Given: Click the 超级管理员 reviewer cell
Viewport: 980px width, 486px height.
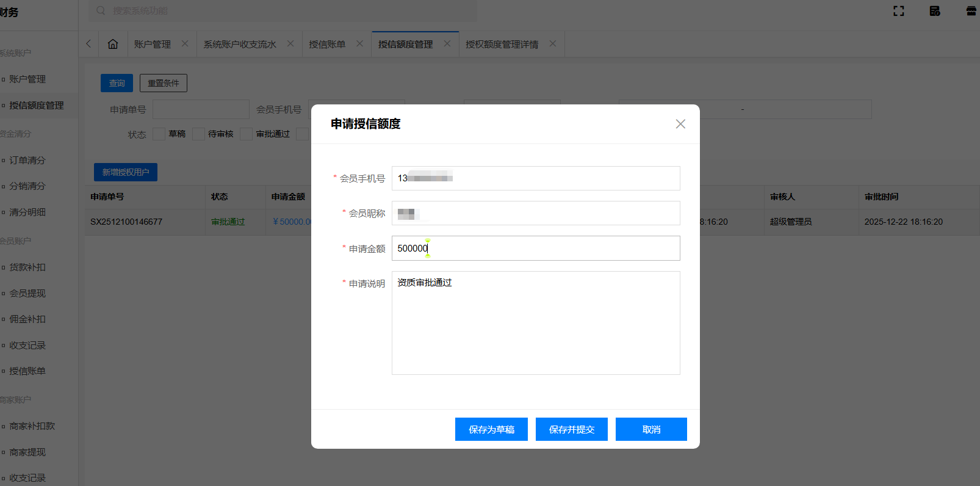Looking at the screenshot, I should pos(791,222).
